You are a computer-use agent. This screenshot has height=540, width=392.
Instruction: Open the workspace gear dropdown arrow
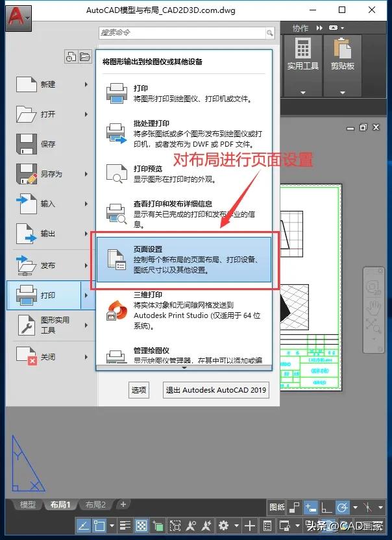pyautogui.click(x=236, y=526)
